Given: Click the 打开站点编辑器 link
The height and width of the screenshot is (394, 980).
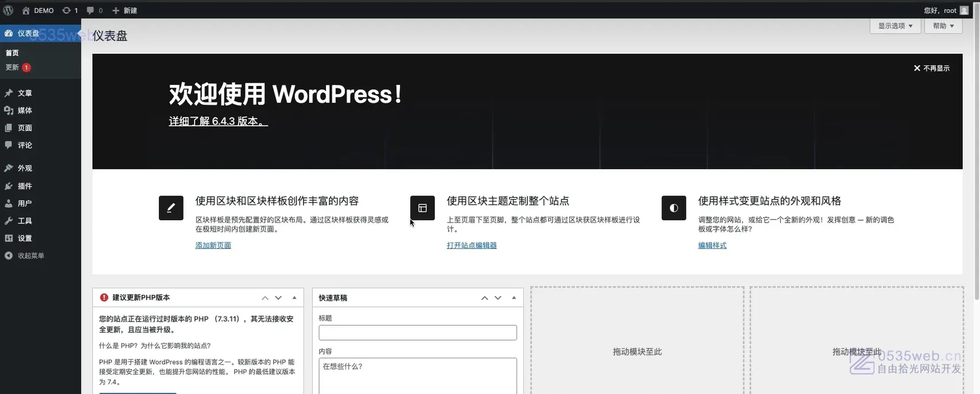Looking at the screenshot, I should point(472,245).
